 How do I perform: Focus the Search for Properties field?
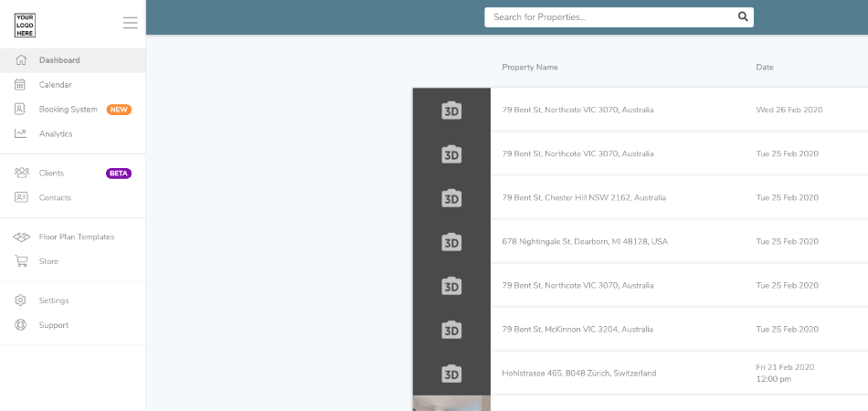tap(619, 17)
